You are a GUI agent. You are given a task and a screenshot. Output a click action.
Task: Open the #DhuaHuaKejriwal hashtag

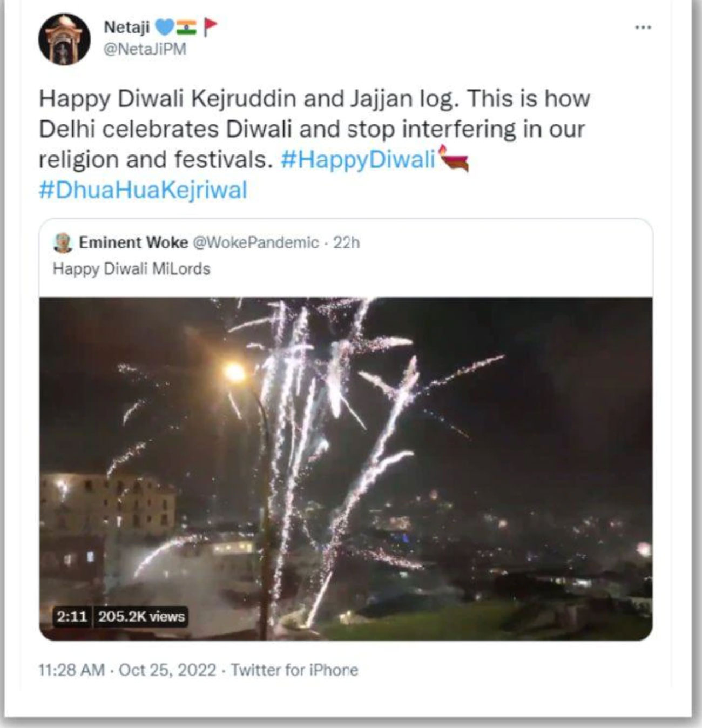143,191
